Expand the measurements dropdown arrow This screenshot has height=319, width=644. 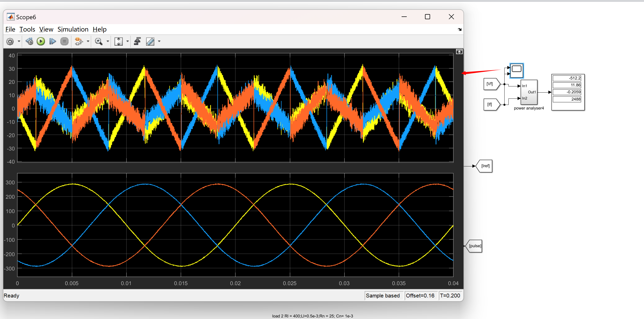click(x=159, y=42)
